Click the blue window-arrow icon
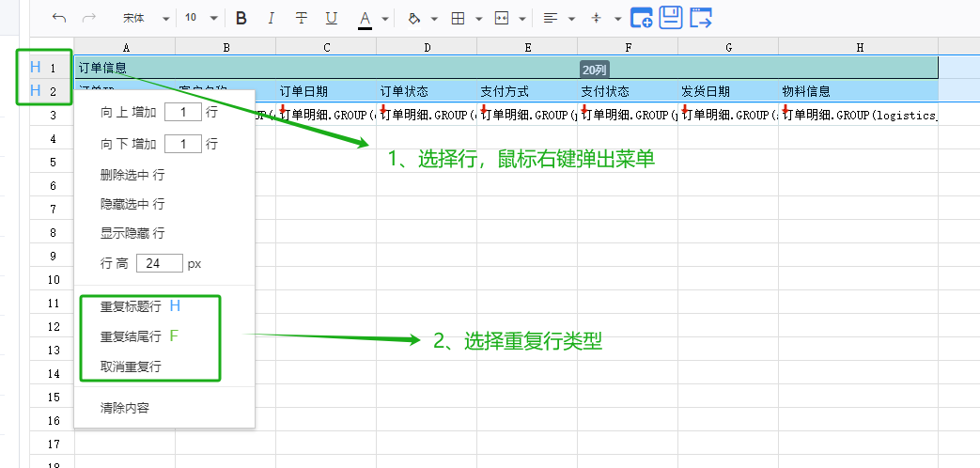 701,18
